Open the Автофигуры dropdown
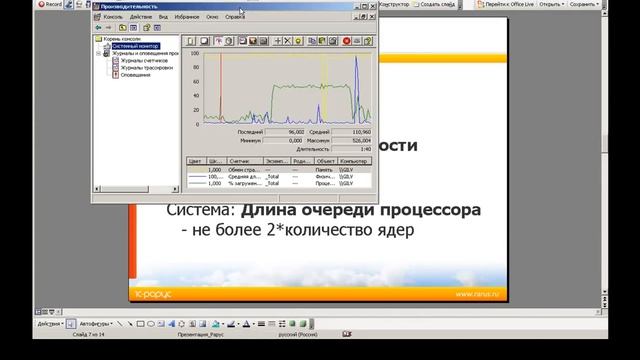 [x=96, y=324]
